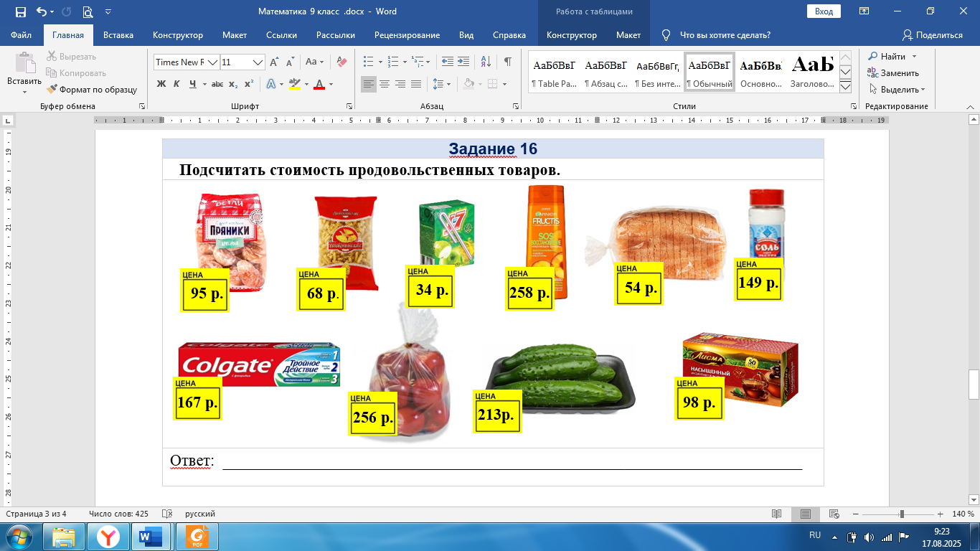Click the Что вы хотите сделать search field
Screen dimensions: 980x551
pos(725,35)
